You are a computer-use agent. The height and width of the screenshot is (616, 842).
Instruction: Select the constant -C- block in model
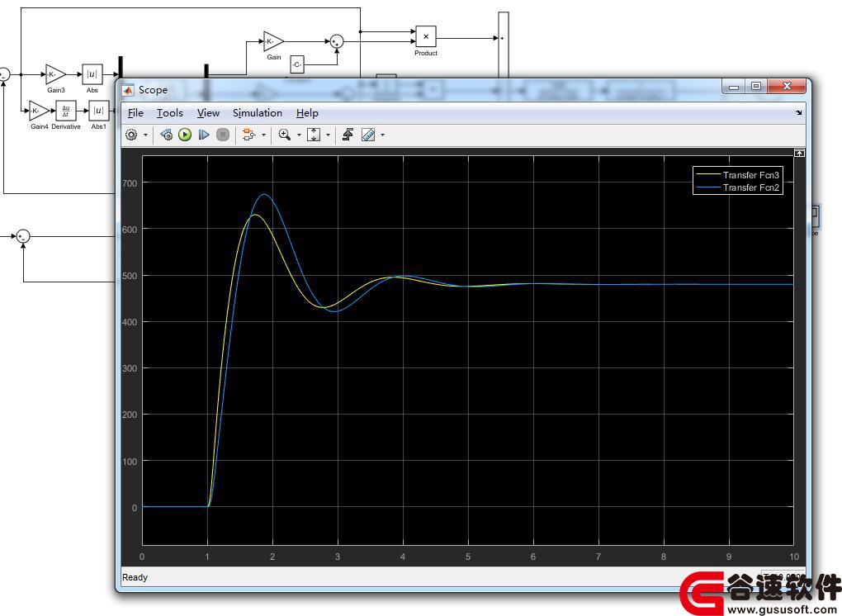click(x=297, y=64)
